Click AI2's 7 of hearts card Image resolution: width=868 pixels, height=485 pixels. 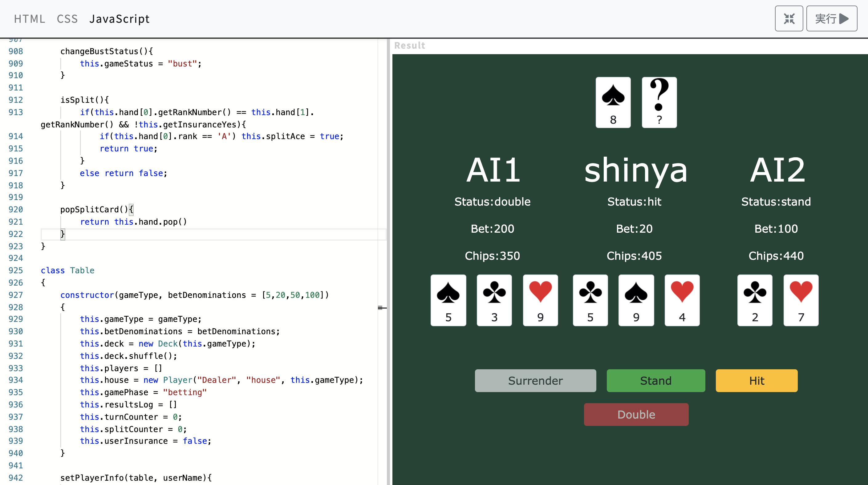coord(801,300)
